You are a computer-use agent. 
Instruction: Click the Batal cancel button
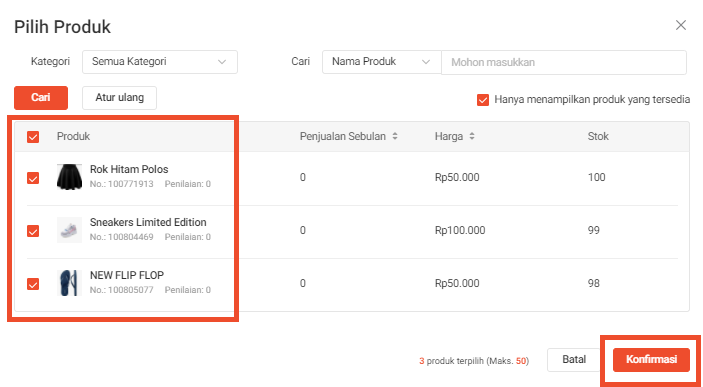point(574,360)
